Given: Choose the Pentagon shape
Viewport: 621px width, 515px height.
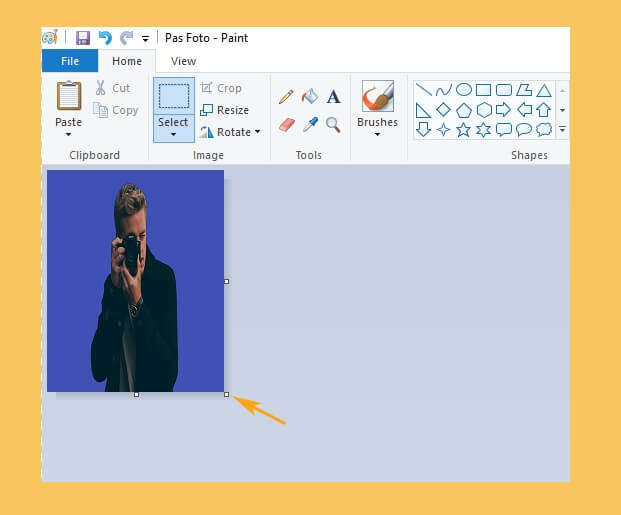Looking at the screenshot, I should pyautogui.click(x=464, y=110).
